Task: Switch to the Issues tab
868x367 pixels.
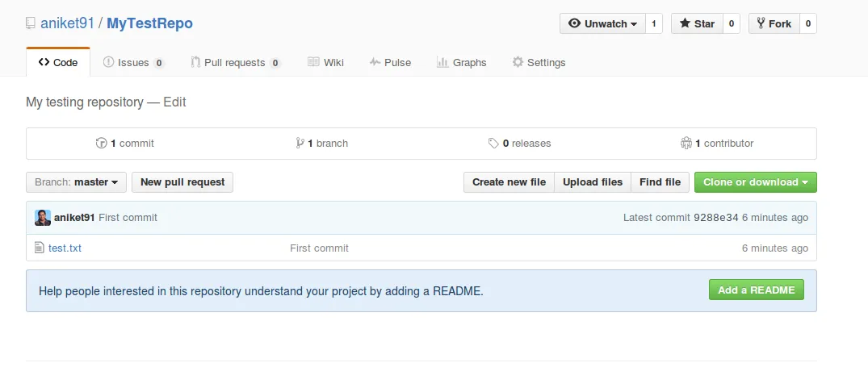Action: point(134,63)
